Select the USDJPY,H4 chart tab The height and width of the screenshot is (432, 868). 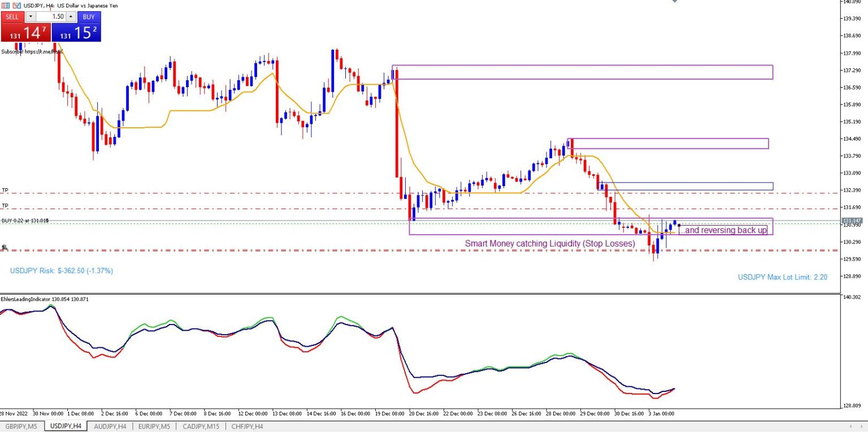66,426
